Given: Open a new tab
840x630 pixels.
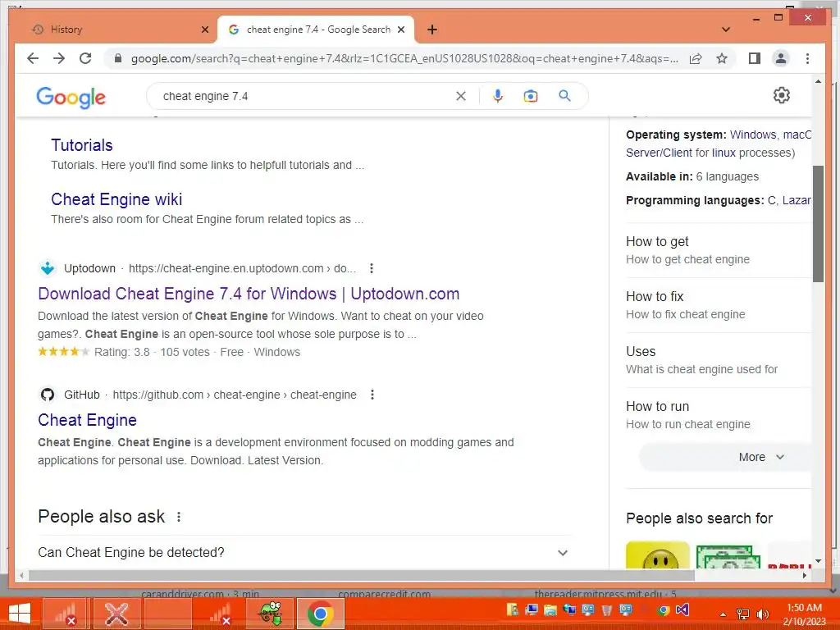Looking at the screenshot, I should tap(432, 30).
